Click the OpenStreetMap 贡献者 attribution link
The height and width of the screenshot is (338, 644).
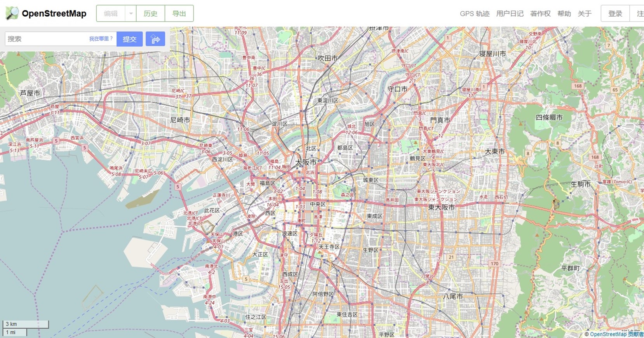[616, 334]
